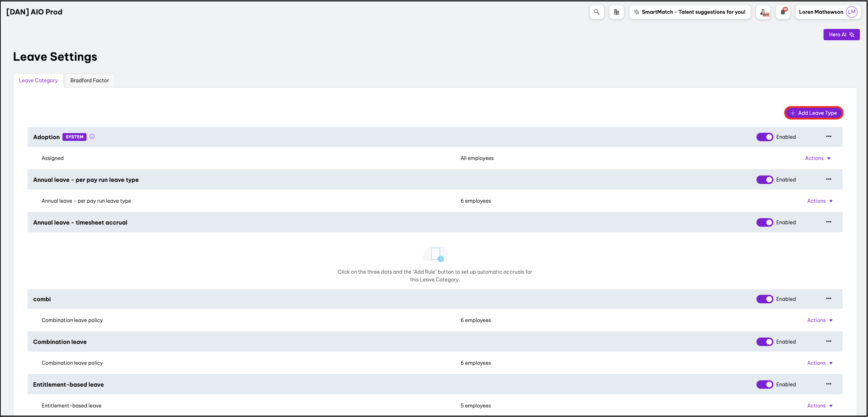Switch to the Bradford Factor tab
Viewport: 868px width, 417px height.
pyautogui.click(x=90, y=81)
